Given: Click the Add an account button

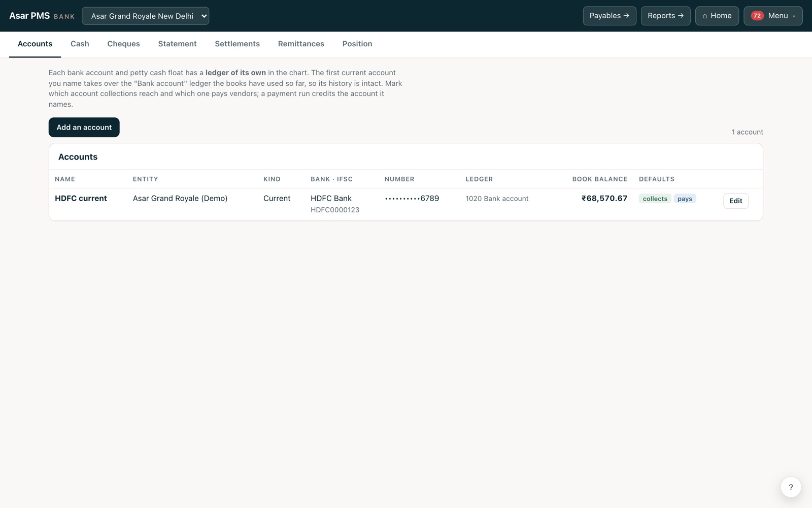Looking at the screenshot, I should tap(84, 128).
